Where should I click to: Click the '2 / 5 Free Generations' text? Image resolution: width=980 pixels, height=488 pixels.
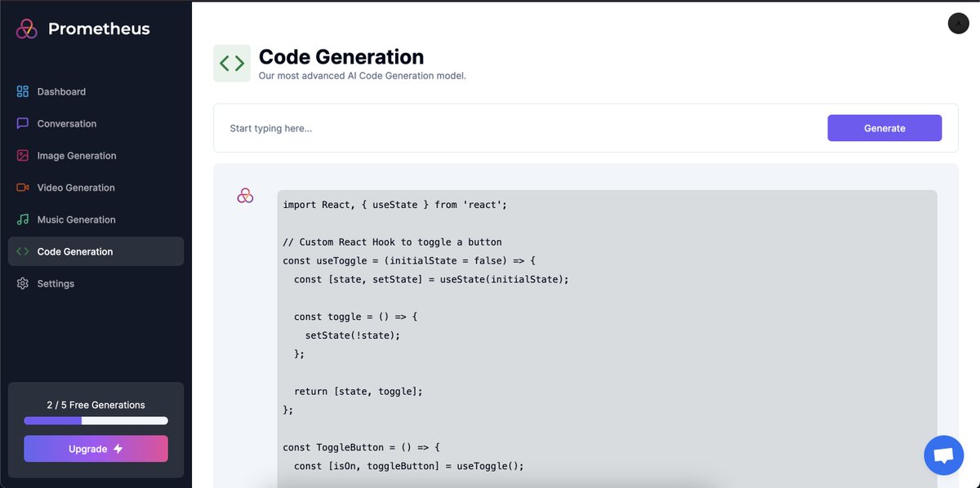point(96,405)
